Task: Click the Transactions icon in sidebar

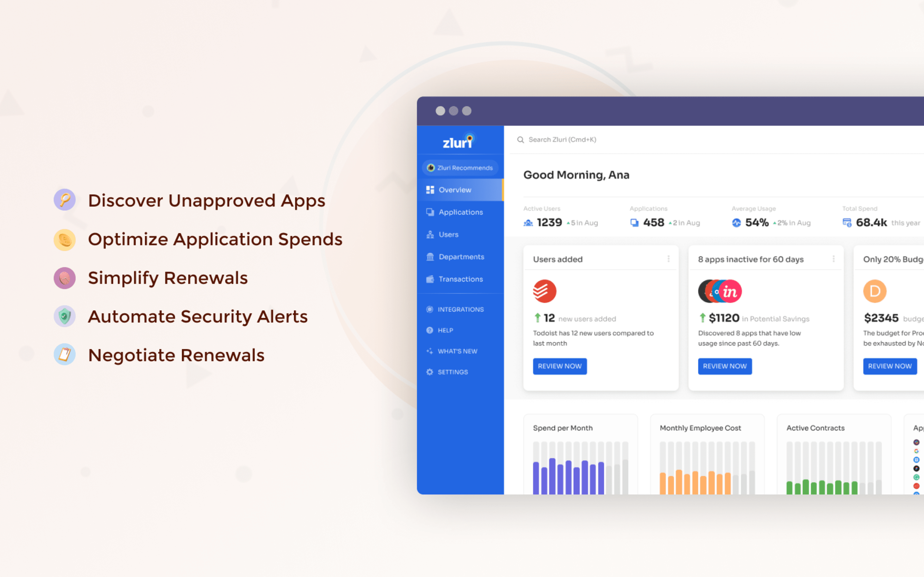Action: tap(430, 279)
